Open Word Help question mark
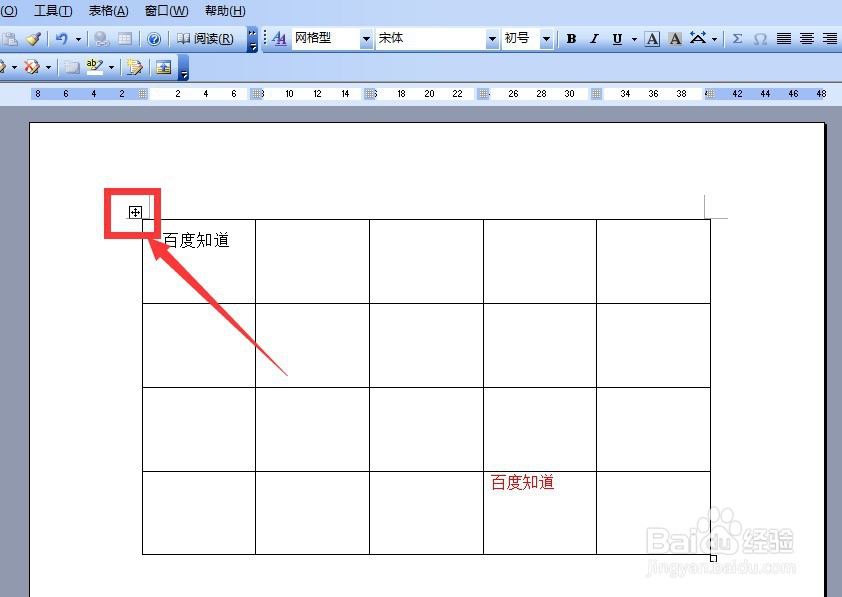The width and height of the screenshot is (842, 597). [154, 39]
